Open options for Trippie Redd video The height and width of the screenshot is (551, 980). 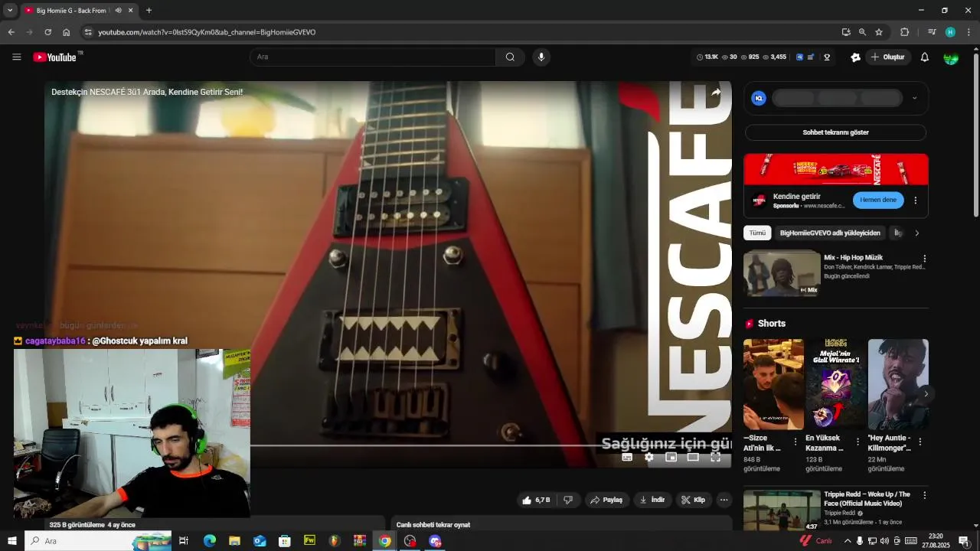[x=924, y=495]
